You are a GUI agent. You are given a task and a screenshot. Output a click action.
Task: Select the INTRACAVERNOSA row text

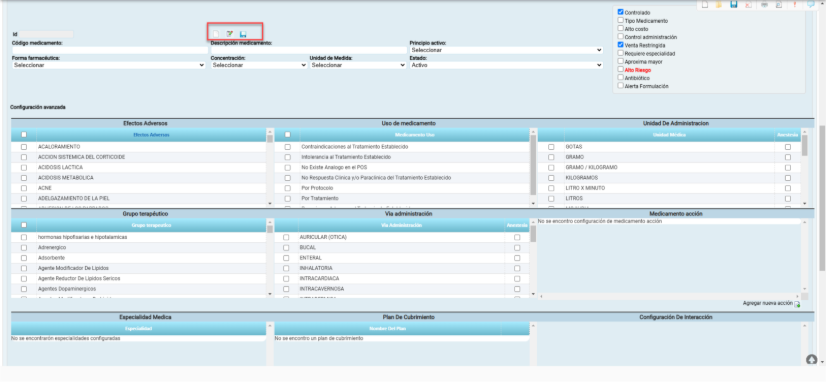tap(322, 289)
